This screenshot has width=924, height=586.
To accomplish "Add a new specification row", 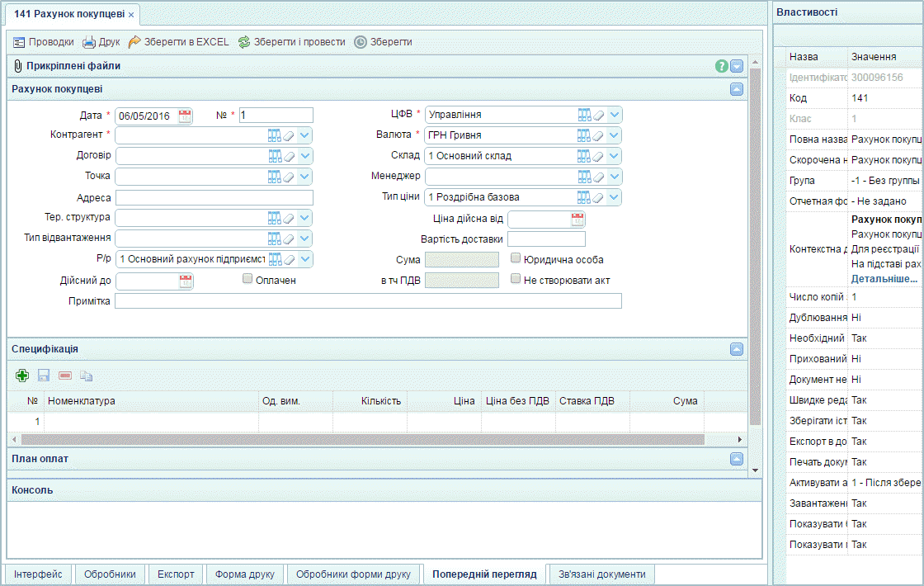I will 22,376.
